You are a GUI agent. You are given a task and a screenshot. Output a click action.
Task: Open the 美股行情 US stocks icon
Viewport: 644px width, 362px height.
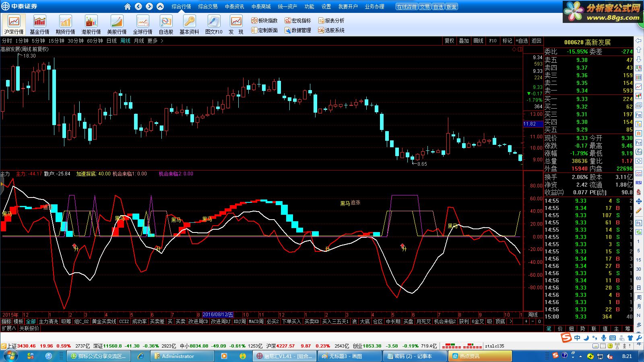point(117,24)
